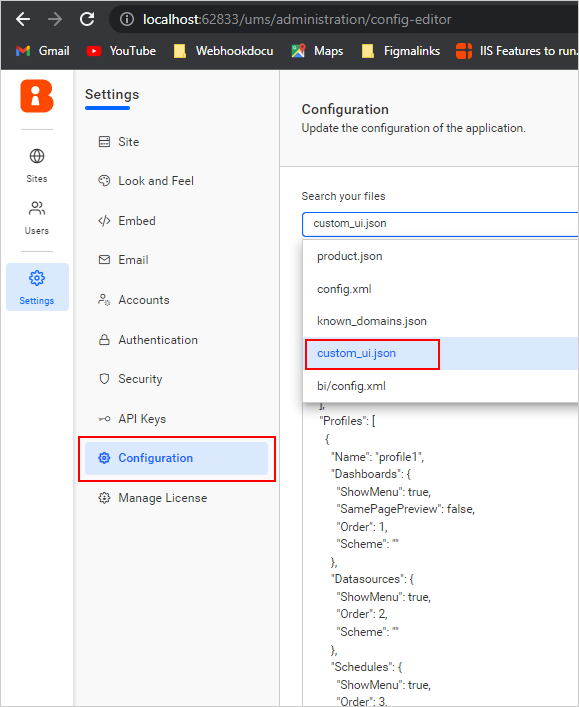Click the Settings heading text
This screenshot has width=579, height=707.
[x=112, y=94]
